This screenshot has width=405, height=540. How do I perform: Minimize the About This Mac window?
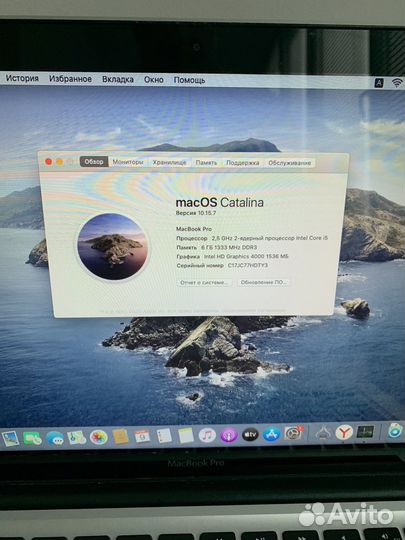(60, 162)
